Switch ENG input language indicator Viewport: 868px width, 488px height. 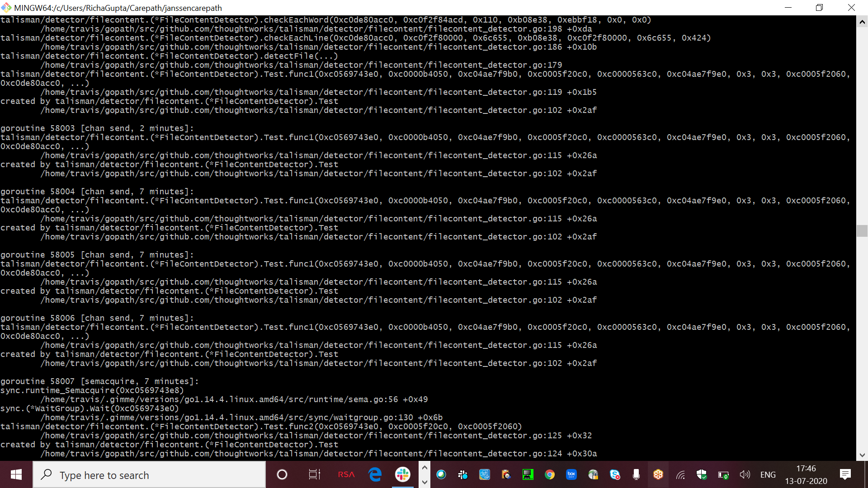point(768,474)
